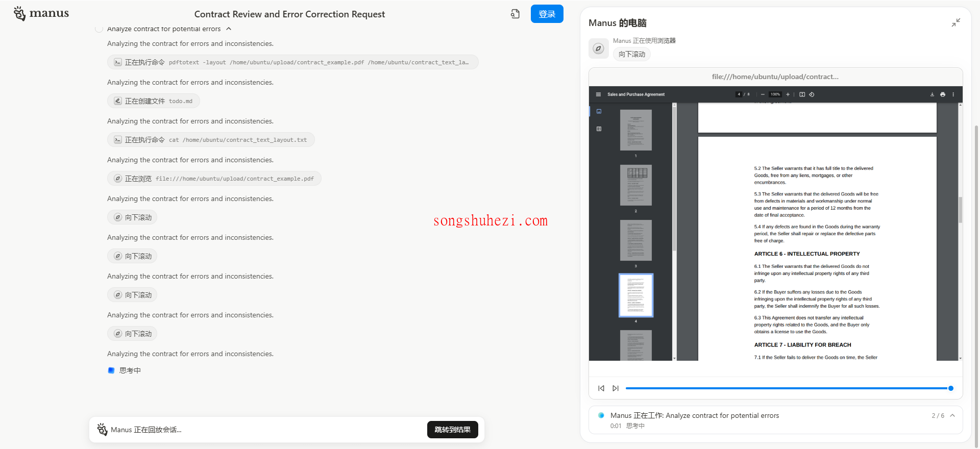Open PDF viewer more actions menu
Image resolution: width=980 pixels, height=449 pixels.
click(953, 94)
